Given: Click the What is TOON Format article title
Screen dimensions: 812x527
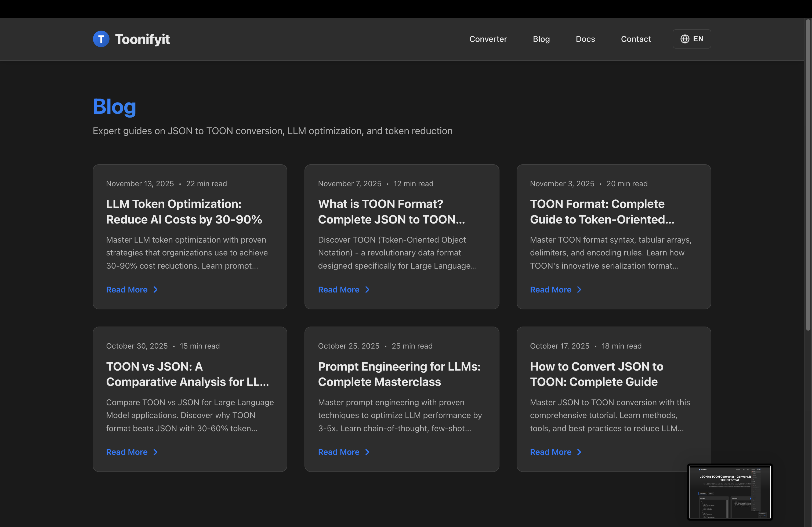Looking at the screenshot, I should (x=391, y=211).
